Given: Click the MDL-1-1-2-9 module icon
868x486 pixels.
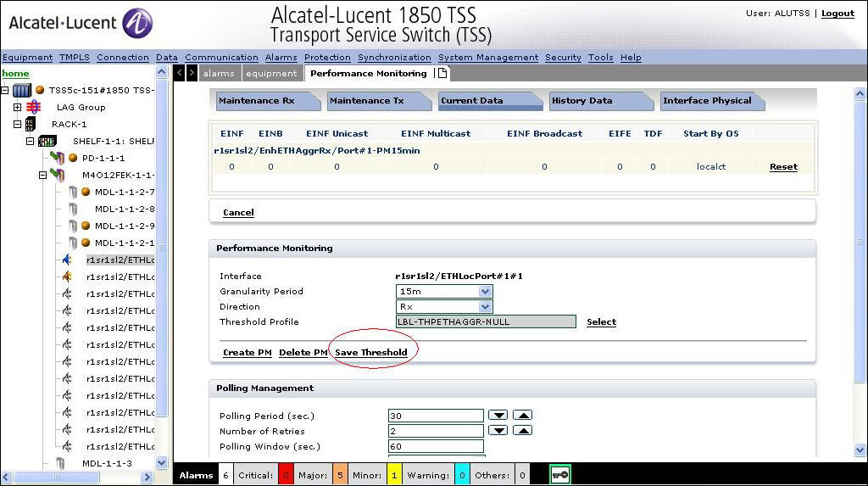Looking at the screenshot, I should point(73,226).
